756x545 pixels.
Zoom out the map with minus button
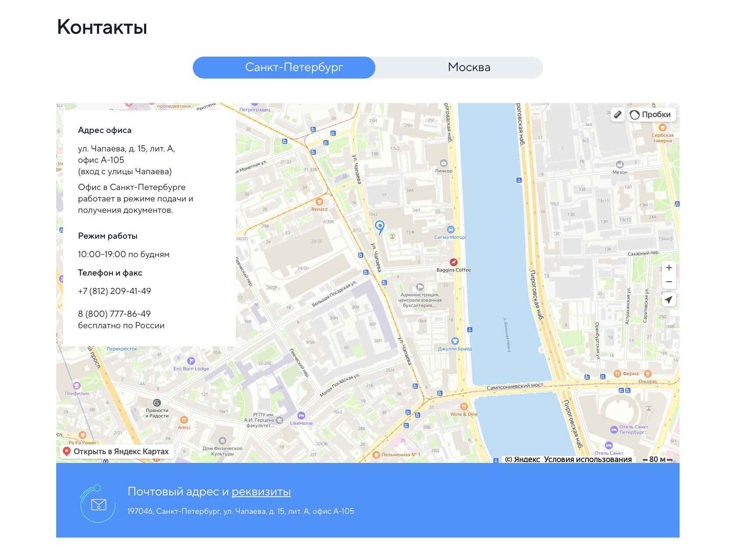[x=669, y=282]
